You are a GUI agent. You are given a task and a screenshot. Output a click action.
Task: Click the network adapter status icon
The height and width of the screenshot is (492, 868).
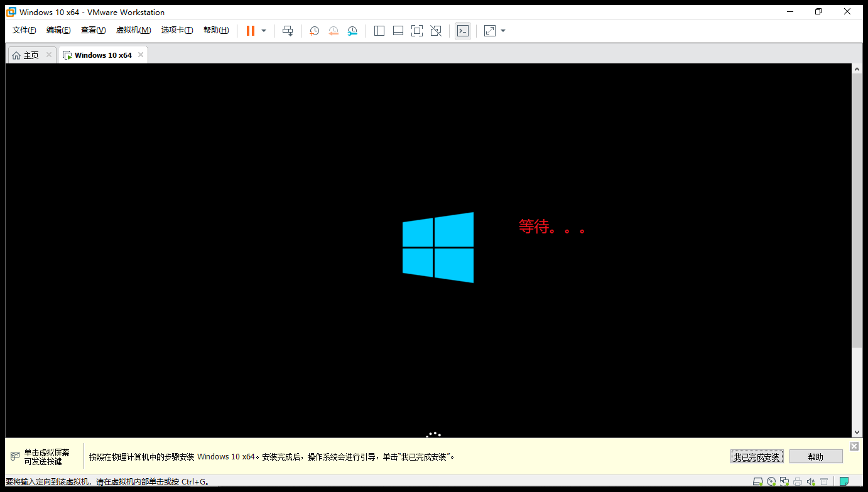coord(784,482)
